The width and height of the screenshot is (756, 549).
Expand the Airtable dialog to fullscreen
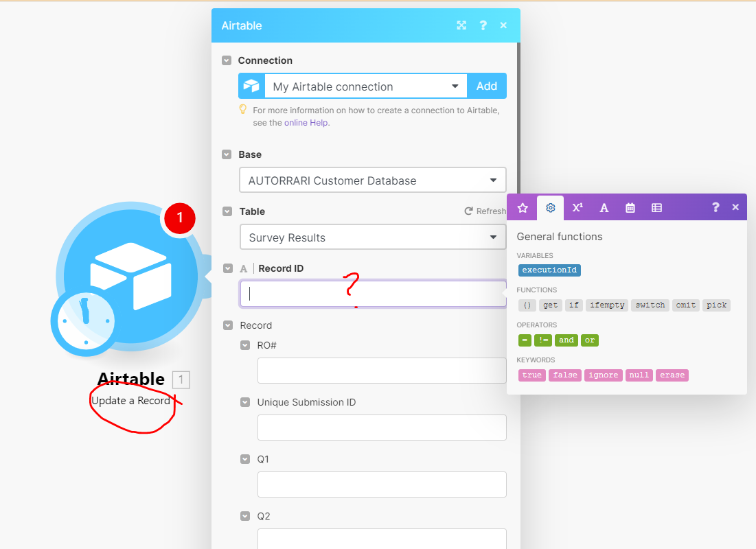click(461, 25)
